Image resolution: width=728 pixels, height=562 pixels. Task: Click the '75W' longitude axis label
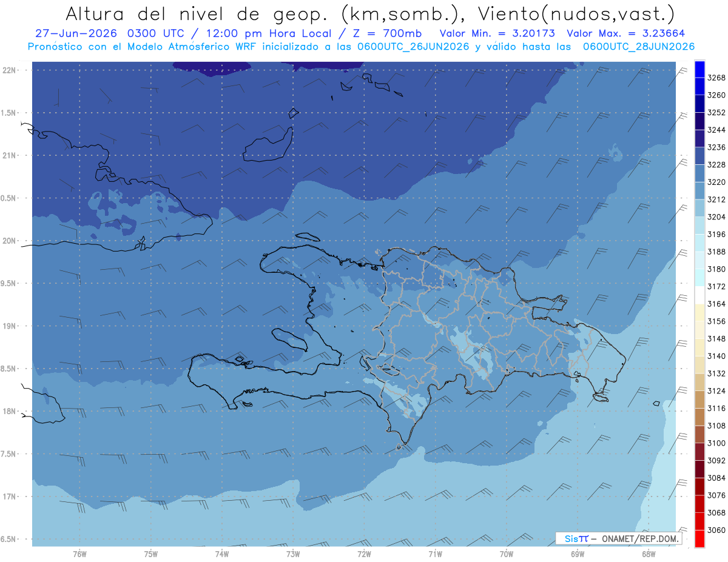click(x=150, y=555)
